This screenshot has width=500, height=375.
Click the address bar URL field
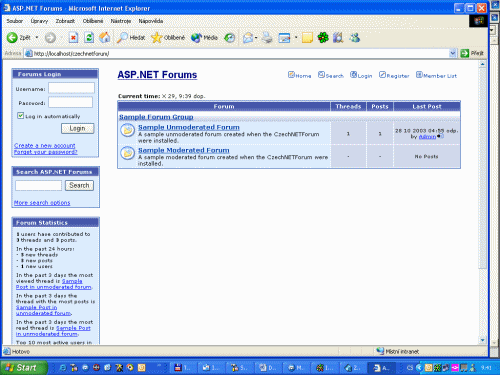click(x=241, y=53)
